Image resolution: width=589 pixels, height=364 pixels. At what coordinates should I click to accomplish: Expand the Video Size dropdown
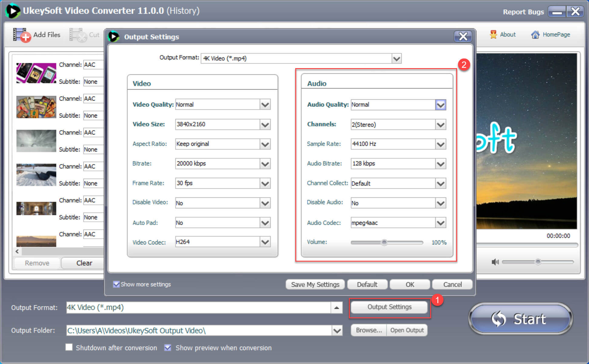(x=266, y=124)
